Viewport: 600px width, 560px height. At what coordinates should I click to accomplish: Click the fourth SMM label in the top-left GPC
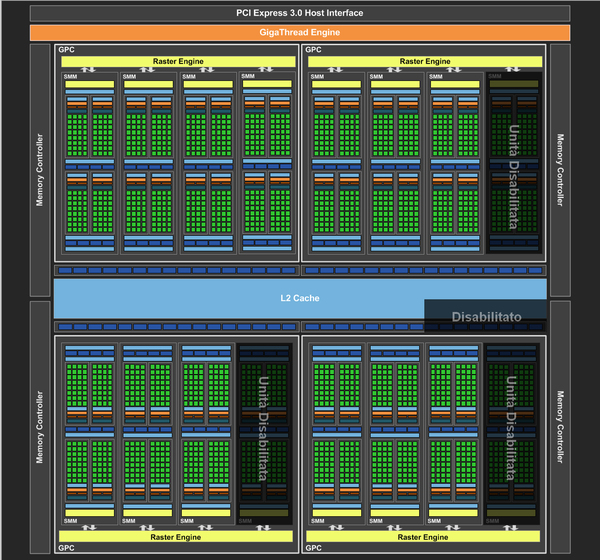tap(248, 76)
